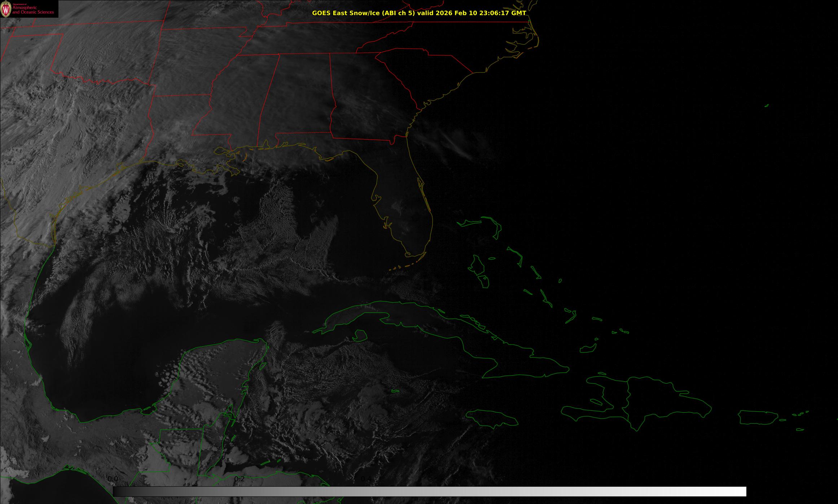Click the UW Atmospheric and Oceanic Sciences logo

point(29,9)
